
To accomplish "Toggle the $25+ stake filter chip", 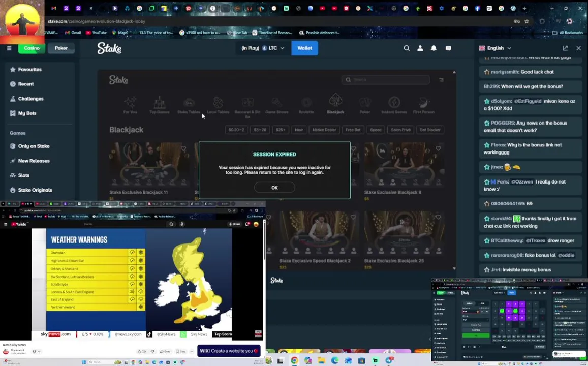I will point(281,130).
